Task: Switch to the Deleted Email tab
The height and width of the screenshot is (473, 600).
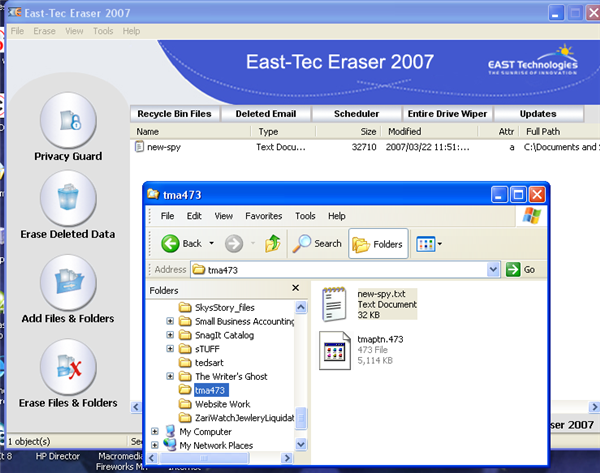Action: point(266,114)
